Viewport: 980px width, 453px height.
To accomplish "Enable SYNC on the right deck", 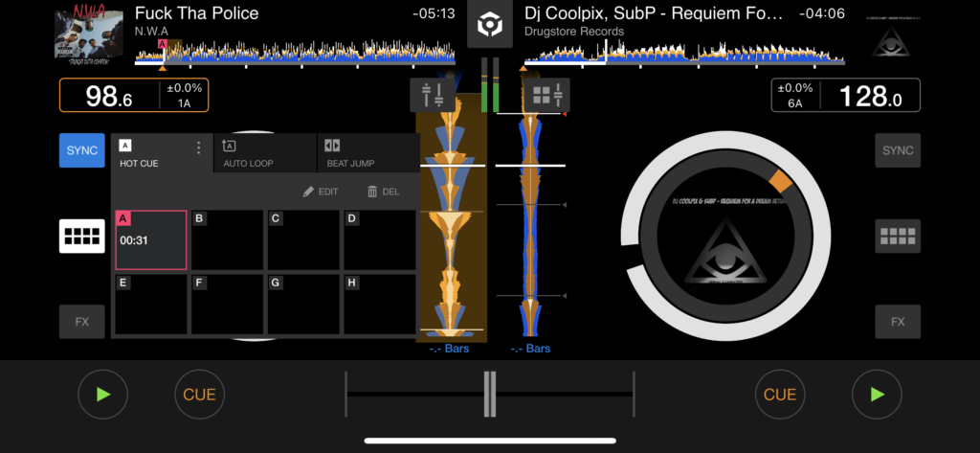I will 898,150.
